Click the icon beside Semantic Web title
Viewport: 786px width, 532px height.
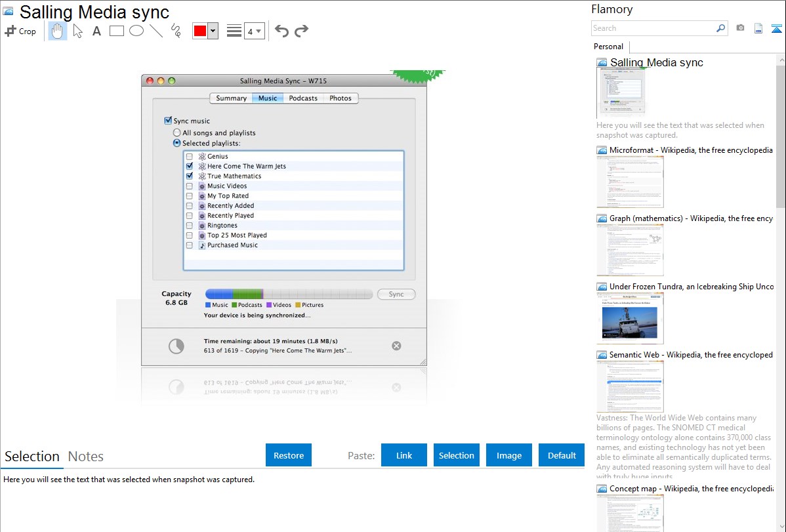tap(602, 355)
